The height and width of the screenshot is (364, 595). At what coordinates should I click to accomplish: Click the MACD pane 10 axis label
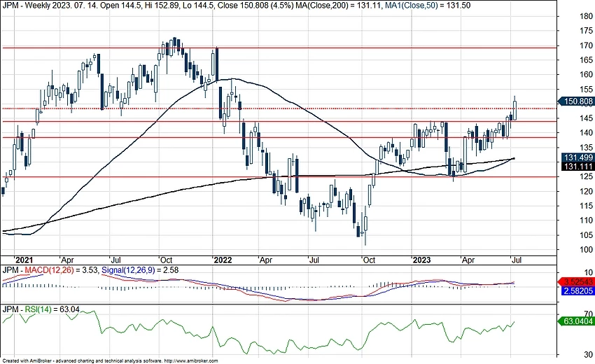click(x=589, y=272)
